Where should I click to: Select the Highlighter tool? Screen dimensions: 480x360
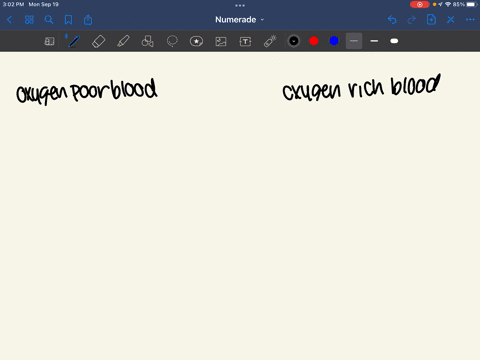123,41
